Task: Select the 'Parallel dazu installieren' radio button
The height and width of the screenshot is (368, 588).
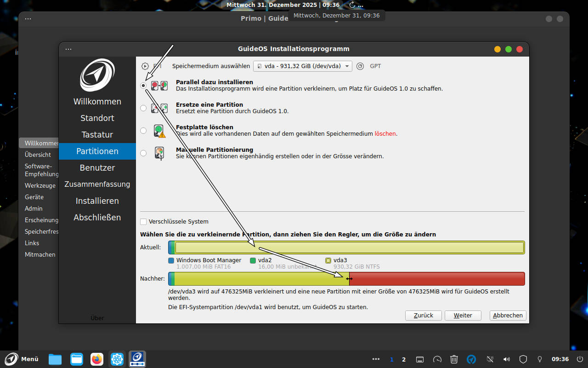Action: (143, 86)
